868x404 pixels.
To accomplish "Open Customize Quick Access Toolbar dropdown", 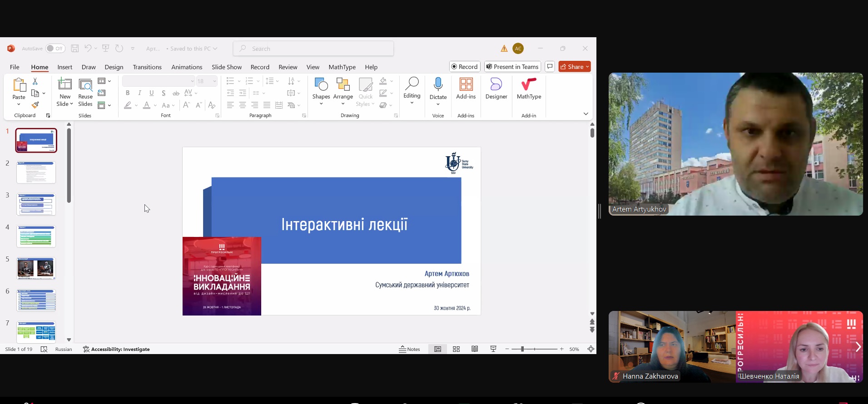I will tap(133, 49).
